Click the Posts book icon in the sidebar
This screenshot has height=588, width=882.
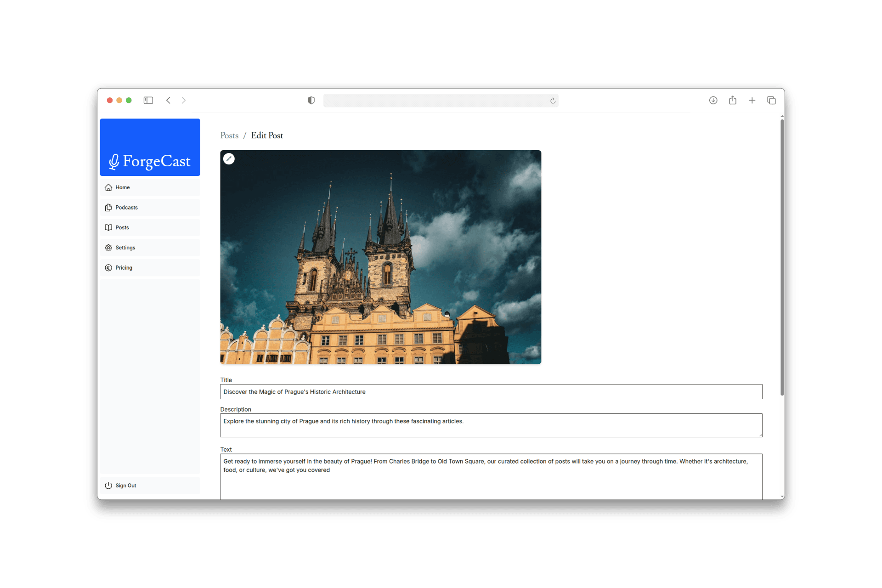(108, 227)
